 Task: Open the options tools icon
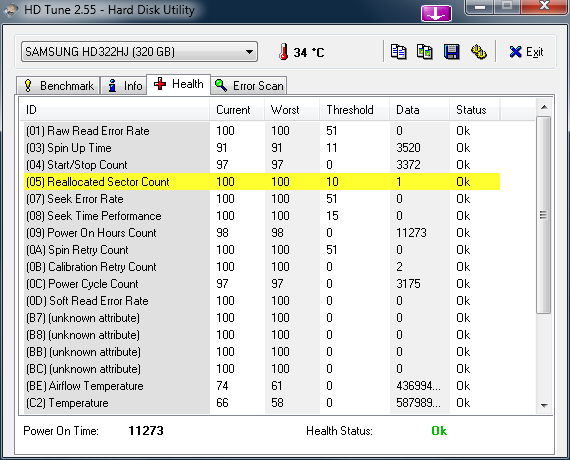pos(479,52)
